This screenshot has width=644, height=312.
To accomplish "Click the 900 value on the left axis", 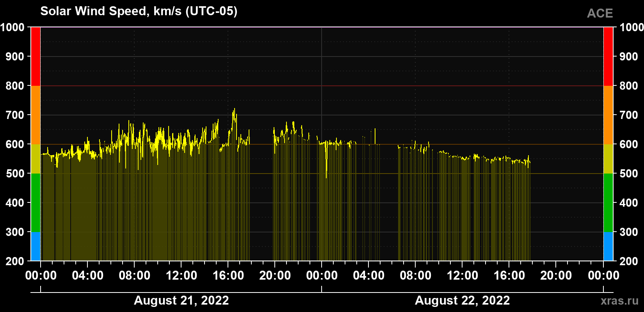I will [15, 57].
